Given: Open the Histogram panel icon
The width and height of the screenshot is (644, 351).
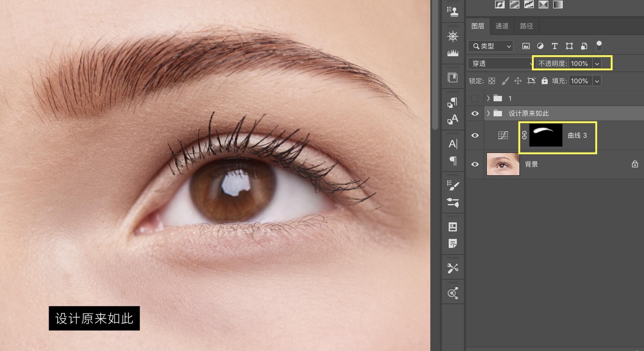Looking at the screenshot, I should click(x=453, y=53).
